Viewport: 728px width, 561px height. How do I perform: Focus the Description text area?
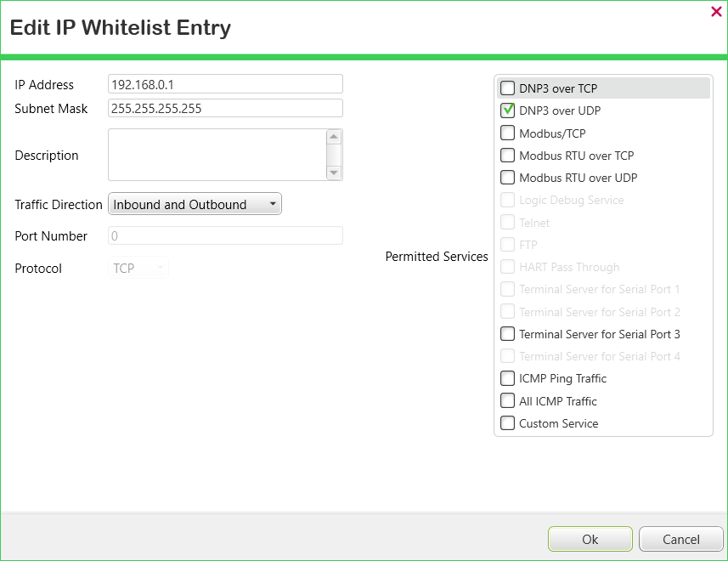tap(217, 155)
